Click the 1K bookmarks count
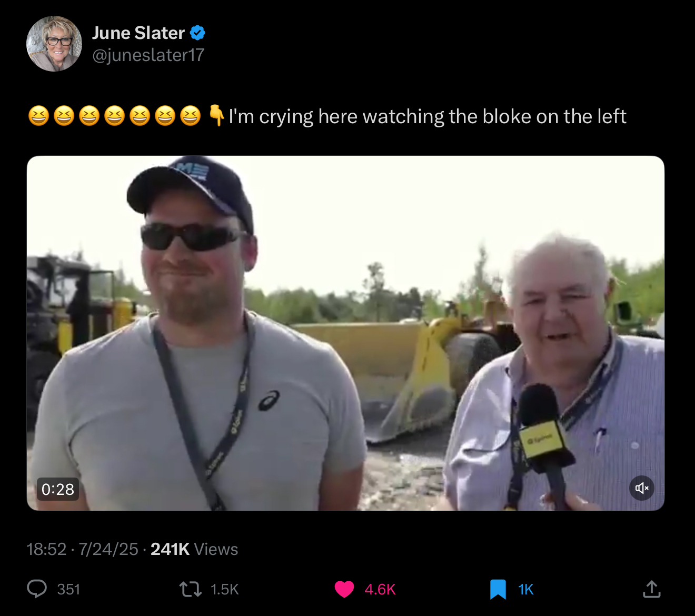 pos(525,589)
